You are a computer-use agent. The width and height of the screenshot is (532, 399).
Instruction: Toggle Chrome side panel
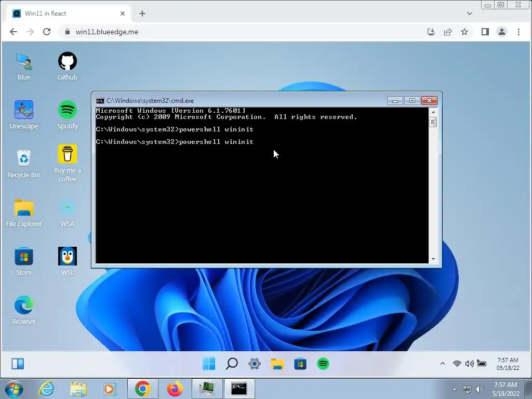click(x=485, y=32)
